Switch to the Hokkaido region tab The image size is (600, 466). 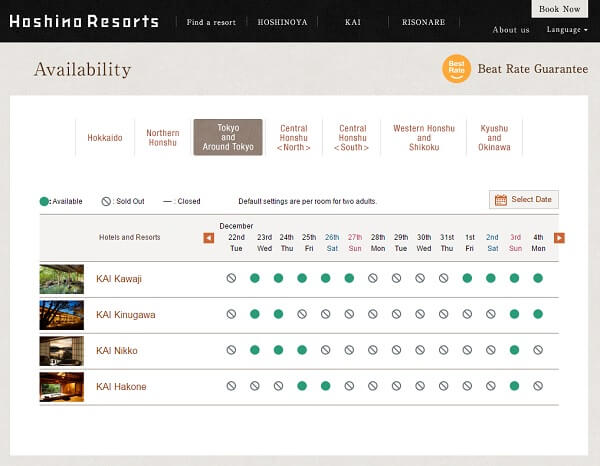coord(105,138)
